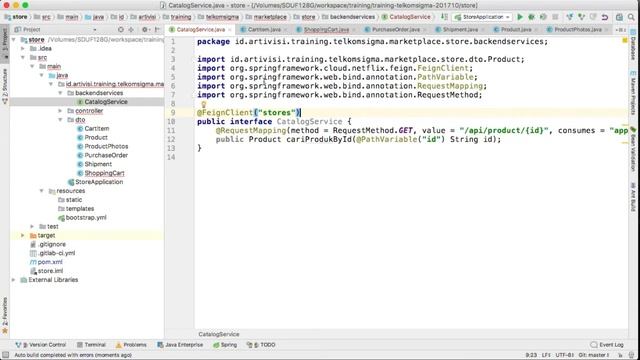This screenshot has height=360, width=640.
Task: Click the Update Project VCS icon
Action: click(x=569, y=17)
